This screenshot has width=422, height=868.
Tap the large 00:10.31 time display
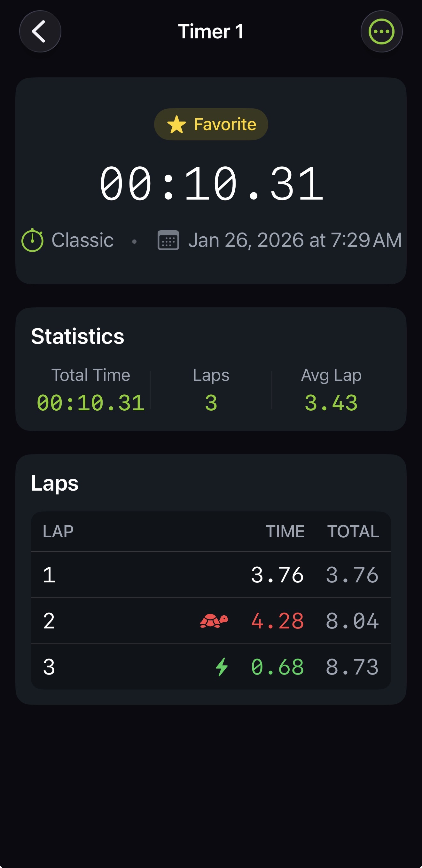tap(211, 184)
